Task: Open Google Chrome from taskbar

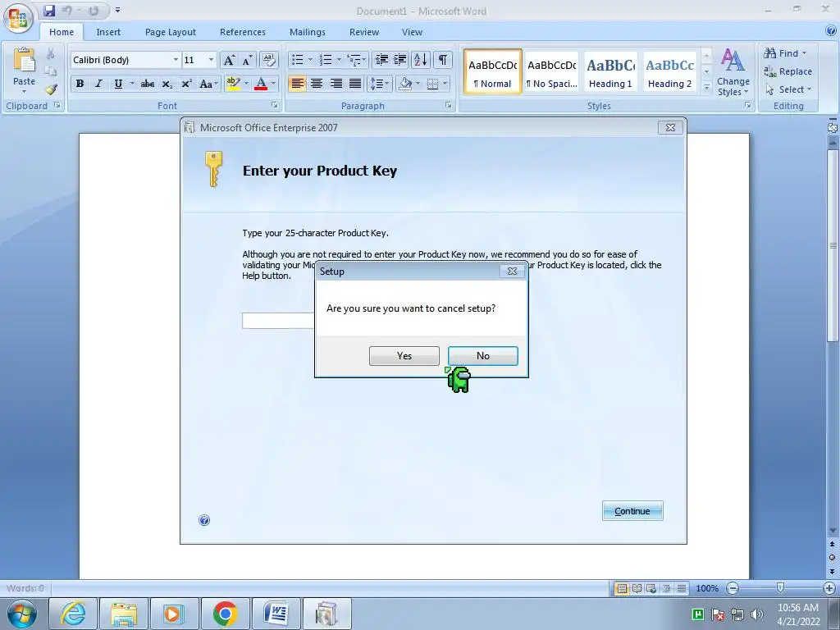Action: click(225, 614)
